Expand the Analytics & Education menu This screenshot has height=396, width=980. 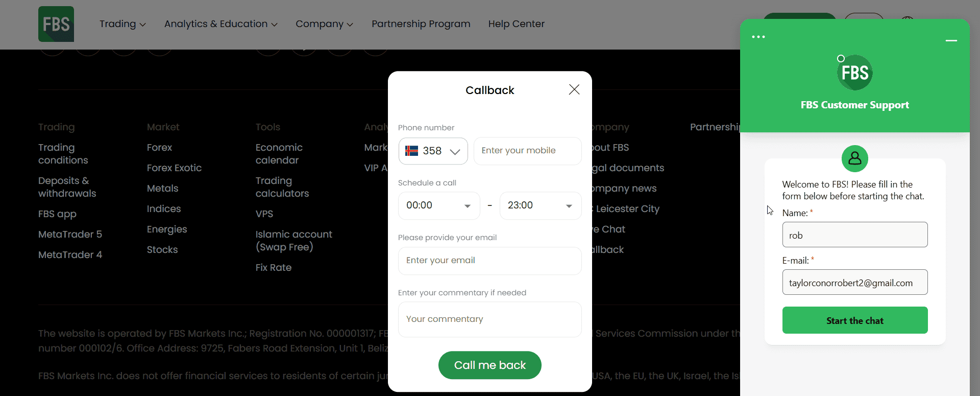pyautogui.click(x=220, y=24)
